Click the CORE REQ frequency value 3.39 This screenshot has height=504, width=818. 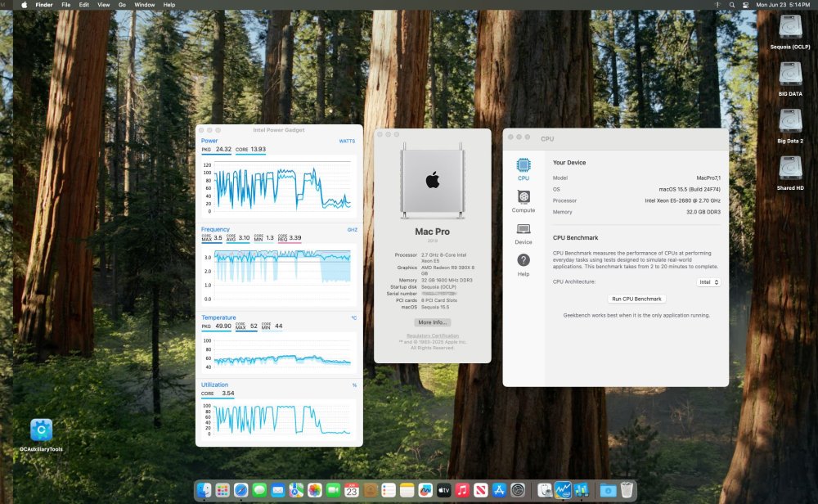(x=294, y=238)
